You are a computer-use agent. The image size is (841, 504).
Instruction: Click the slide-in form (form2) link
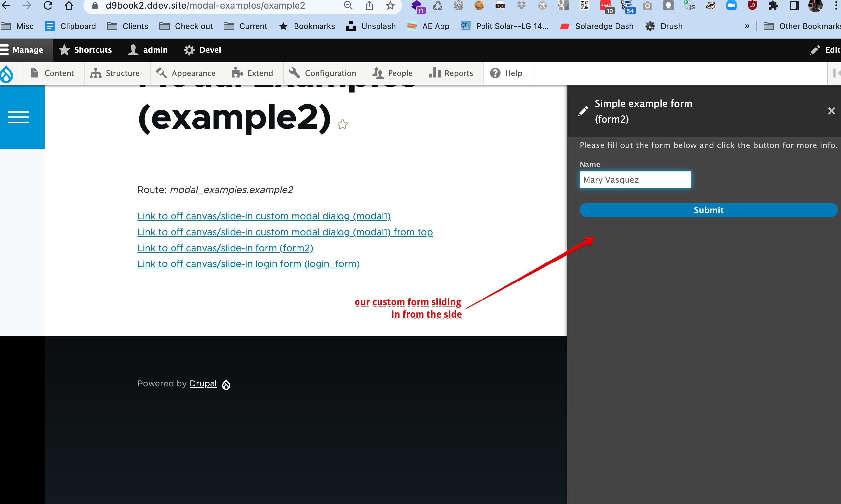(225, 248)
